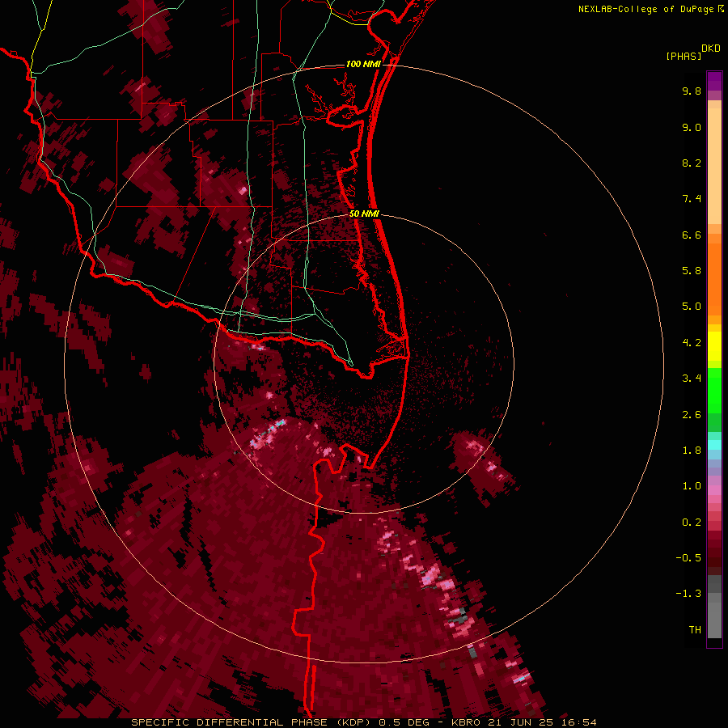
Task: Click the 4.2 scale label
Action: click(692, 343)
